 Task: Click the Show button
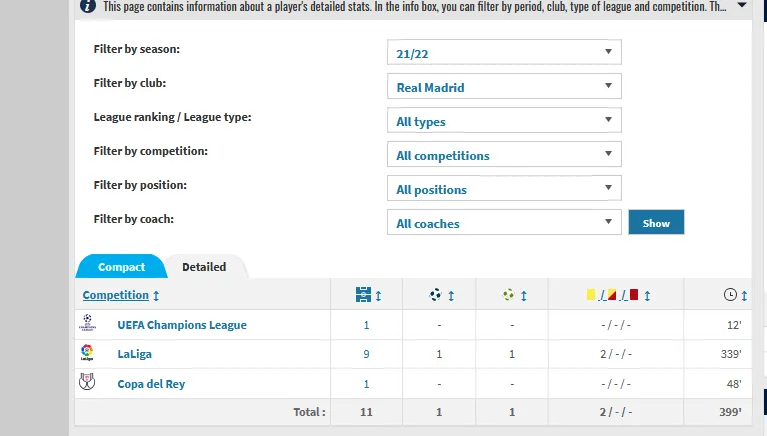point(656,223)
